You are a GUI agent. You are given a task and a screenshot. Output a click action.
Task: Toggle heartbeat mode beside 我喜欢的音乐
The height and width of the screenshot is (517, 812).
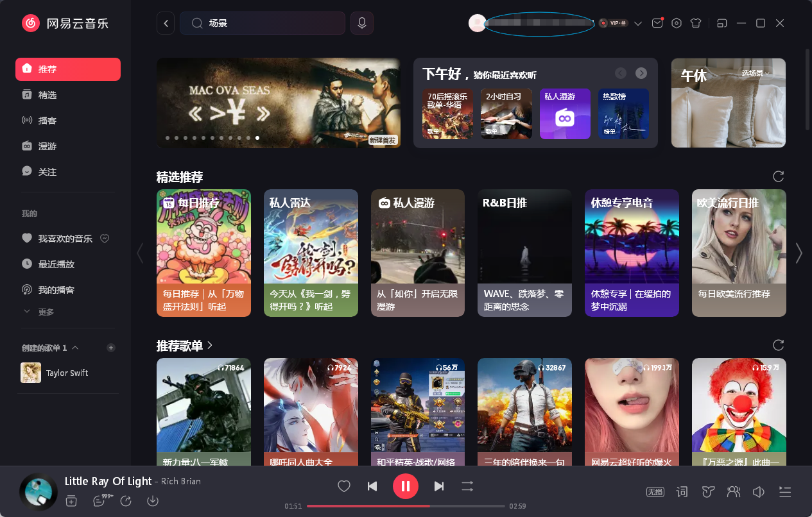click(x=105, y=239)
